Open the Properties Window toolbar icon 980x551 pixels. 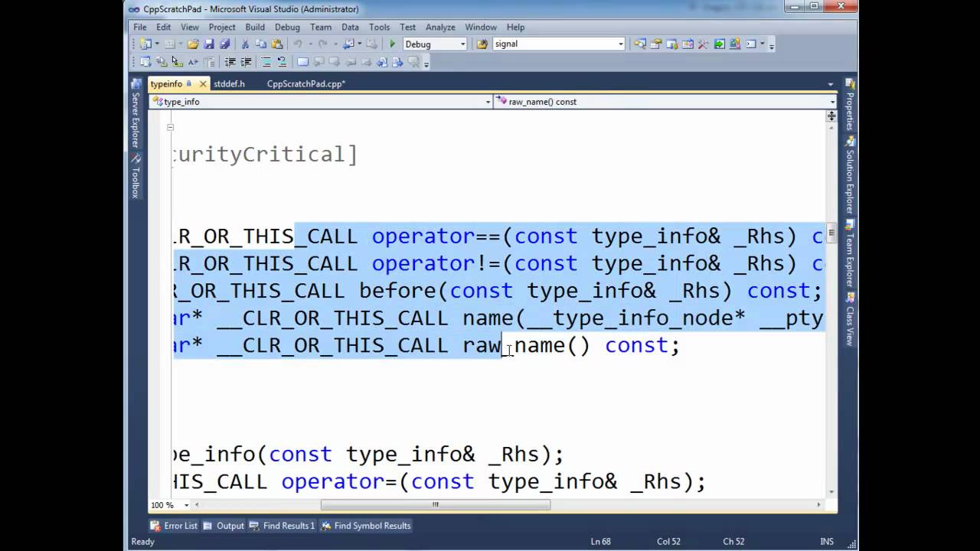pyautogui.click(x=656, y=44)
